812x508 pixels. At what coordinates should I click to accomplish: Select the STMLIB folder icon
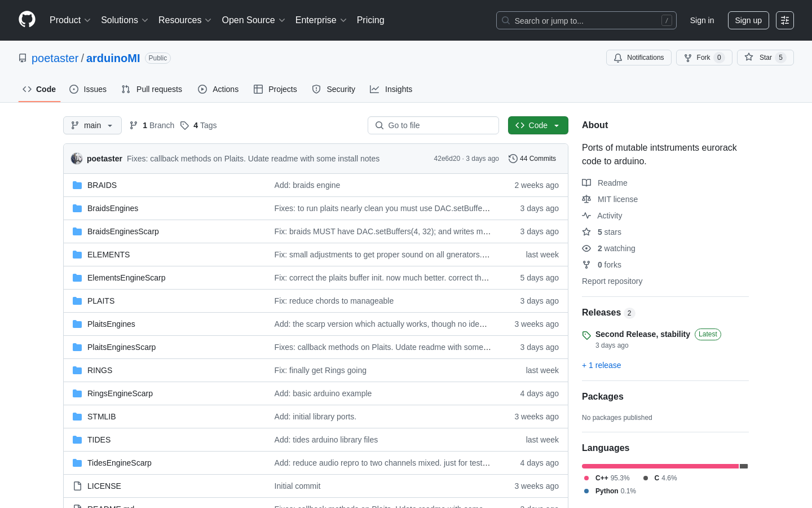point(77,417)
